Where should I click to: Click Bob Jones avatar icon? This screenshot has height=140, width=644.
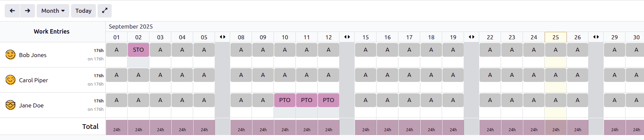(x=11, y=55)
